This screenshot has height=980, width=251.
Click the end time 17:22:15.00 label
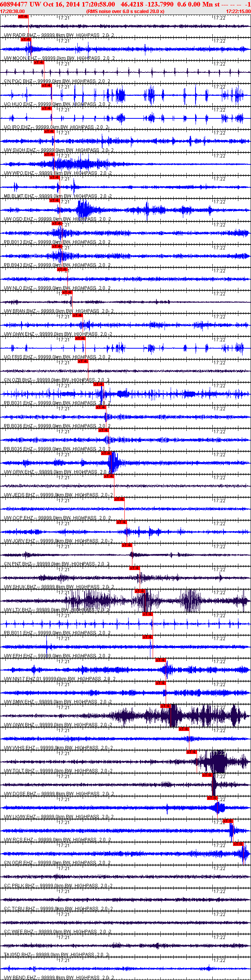tap(238, 11)
